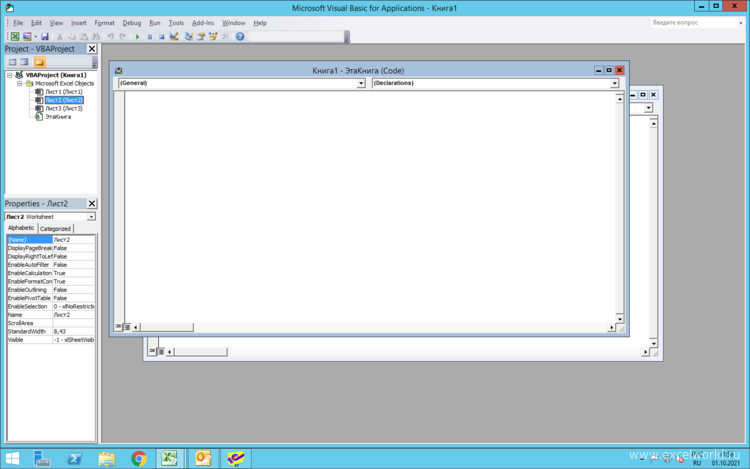Open the (Declarations) procedure dropdown
This screenshot has height=469, width=750.
pyautogui.click(x=614, y=84)
